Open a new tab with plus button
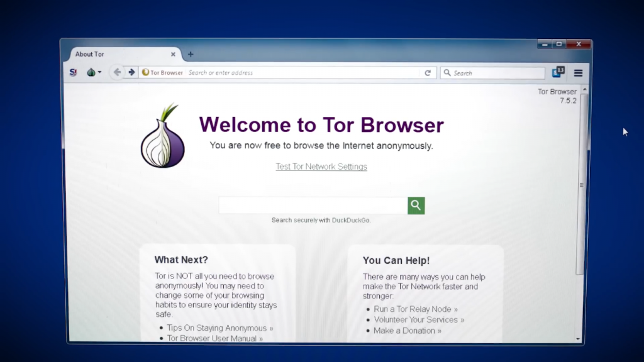The image size is (644, 362). pyautogui.click(x=191, y=54)
